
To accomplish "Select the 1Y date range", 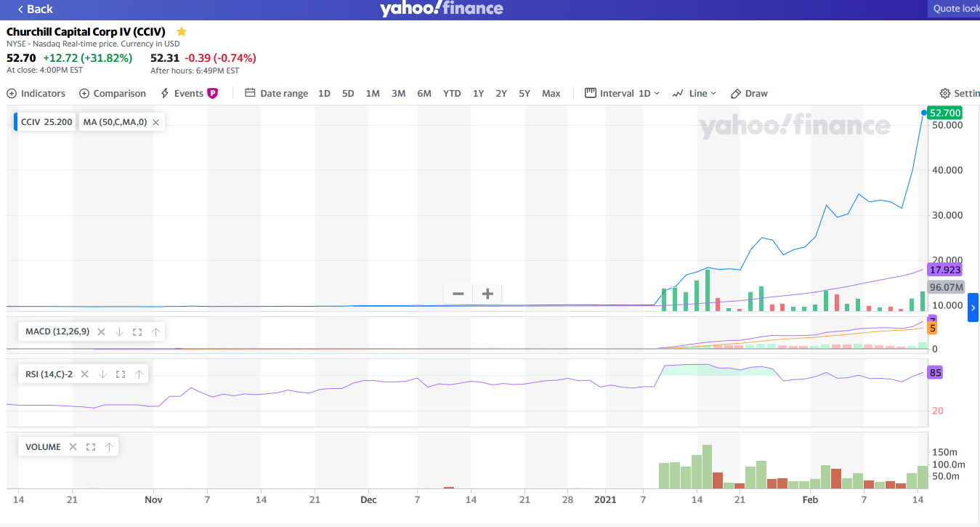I will [478, 93].
